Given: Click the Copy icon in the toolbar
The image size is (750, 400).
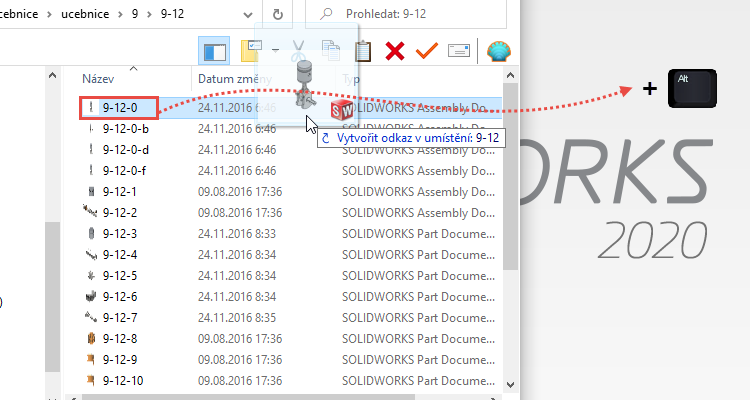Looking at the screenshot, I should [331, 51].
